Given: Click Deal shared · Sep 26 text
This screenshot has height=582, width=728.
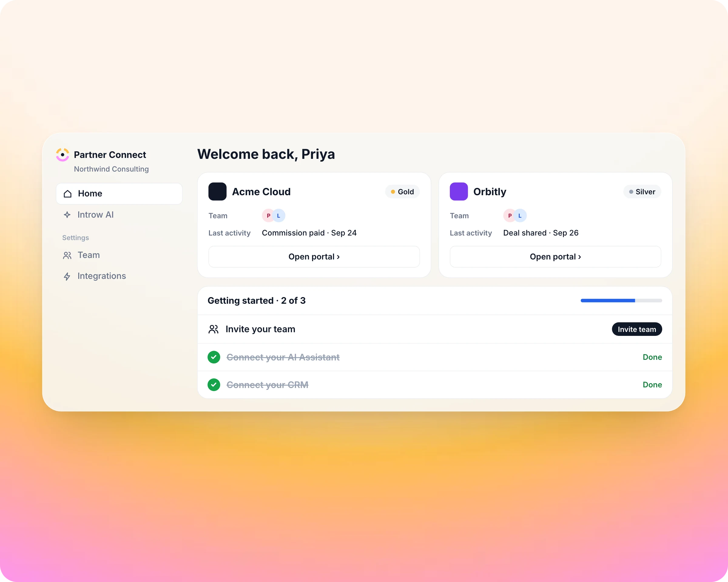Looking at the screenshot, I should [541, 233].
